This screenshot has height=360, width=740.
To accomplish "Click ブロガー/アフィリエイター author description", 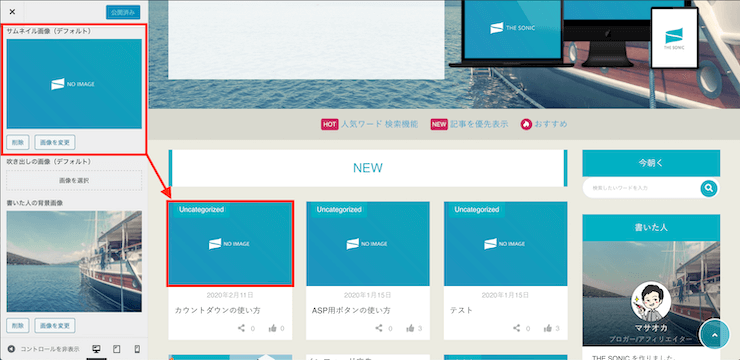I will [650, 339].
